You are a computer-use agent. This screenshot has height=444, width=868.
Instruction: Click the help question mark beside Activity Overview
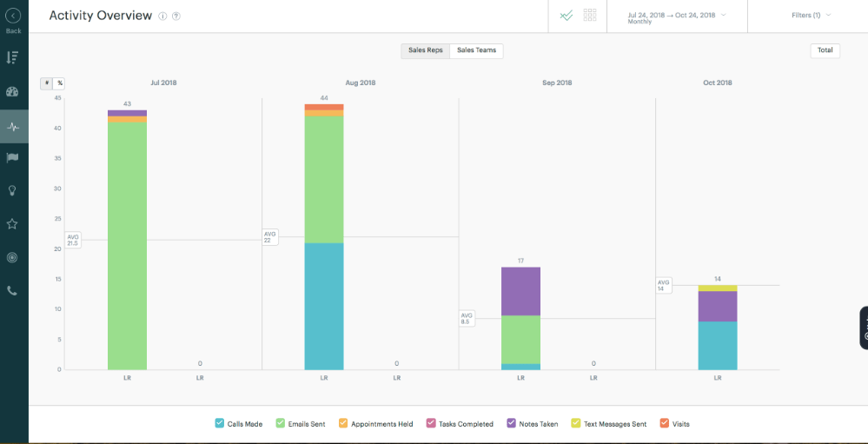tap(176, 17)
